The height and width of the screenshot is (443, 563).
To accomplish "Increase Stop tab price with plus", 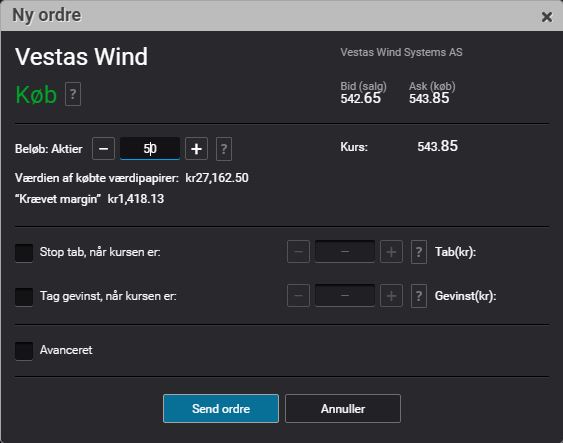I will tap(391, 252).
